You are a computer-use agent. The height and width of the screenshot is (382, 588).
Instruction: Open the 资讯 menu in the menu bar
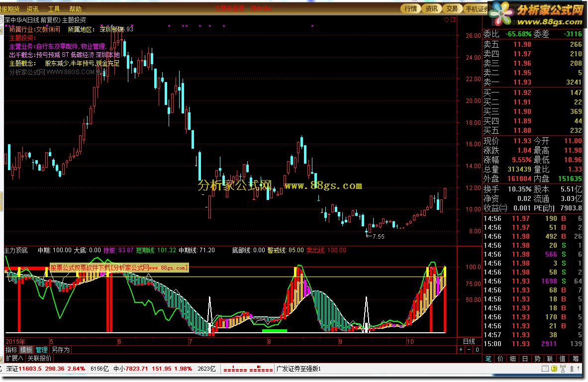click(32, 8)
